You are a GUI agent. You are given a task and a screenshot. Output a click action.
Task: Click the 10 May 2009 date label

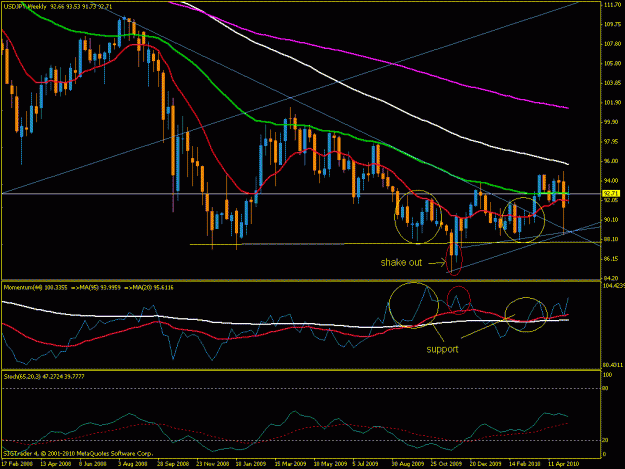click(x=329, y=464)
